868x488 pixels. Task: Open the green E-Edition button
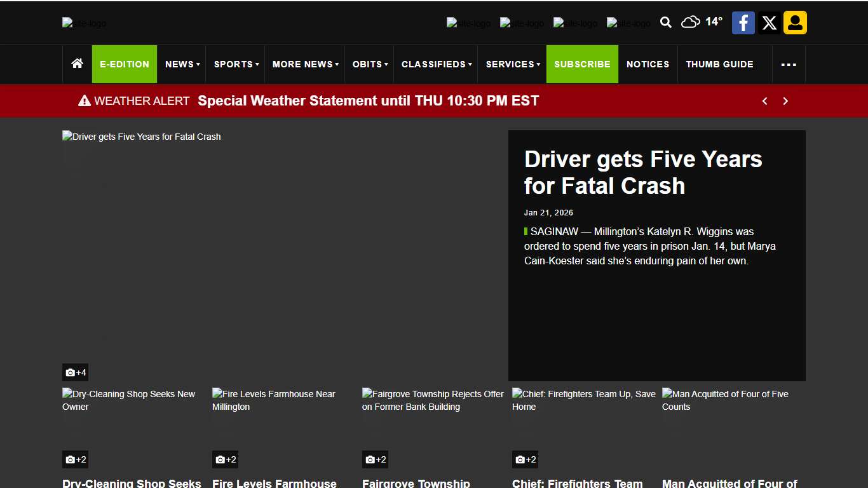click(125, 64)
